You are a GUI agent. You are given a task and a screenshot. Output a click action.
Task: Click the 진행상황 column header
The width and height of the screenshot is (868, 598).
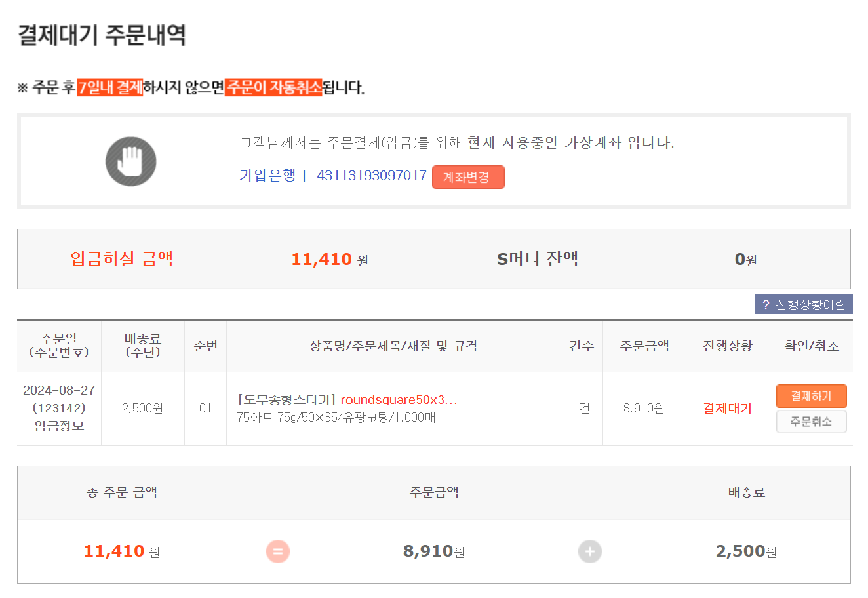pos(728,346)
